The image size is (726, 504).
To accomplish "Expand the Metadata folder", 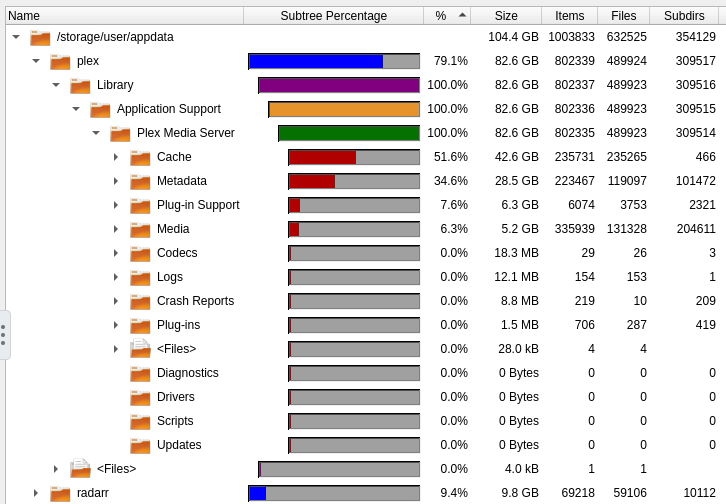I will pyautogui.click(x=116, y=181).
